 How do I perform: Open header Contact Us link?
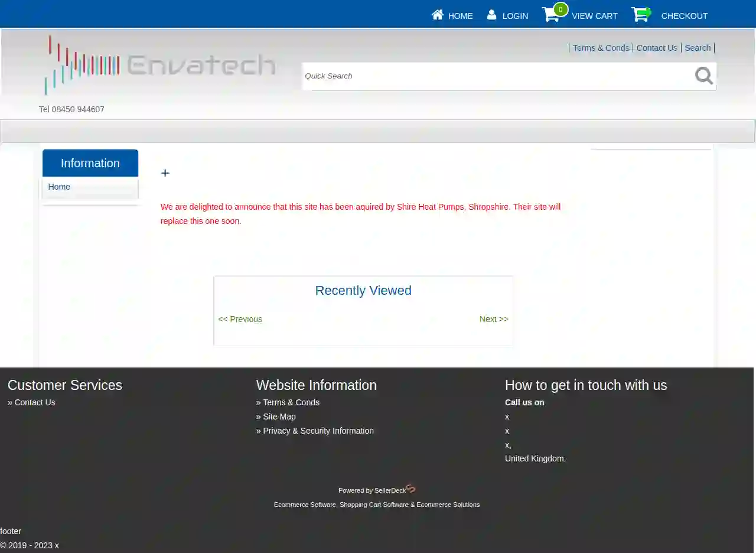pyautogui.click(x=657, y=48)
